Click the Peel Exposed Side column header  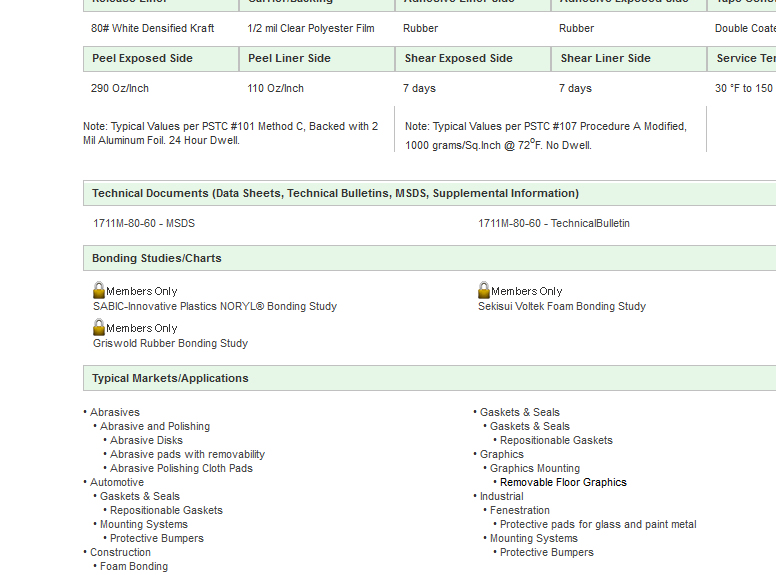(x=143, y=58)
